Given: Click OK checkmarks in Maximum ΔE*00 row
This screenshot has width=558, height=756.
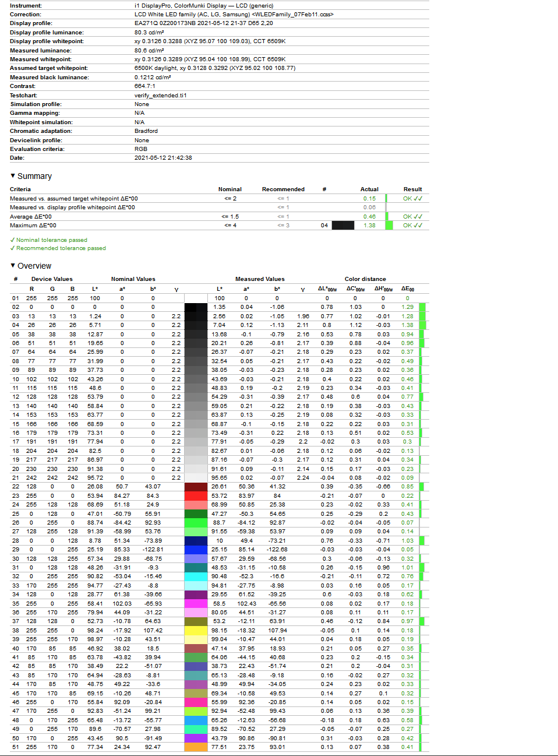Looking at the screenshot, I should [412, 226].
